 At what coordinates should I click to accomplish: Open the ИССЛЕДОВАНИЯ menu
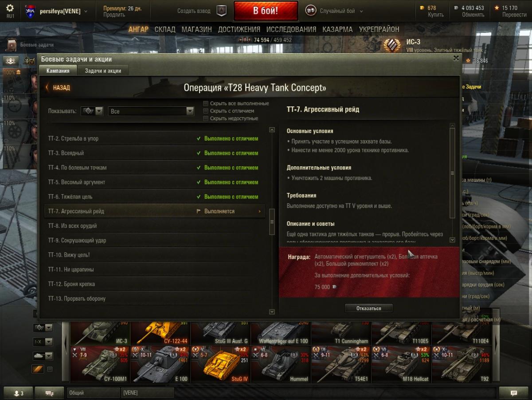click(291, 29)
